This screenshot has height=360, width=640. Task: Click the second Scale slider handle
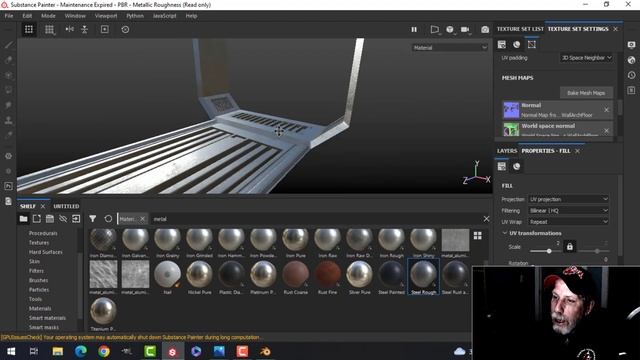(x=597, y=251)
